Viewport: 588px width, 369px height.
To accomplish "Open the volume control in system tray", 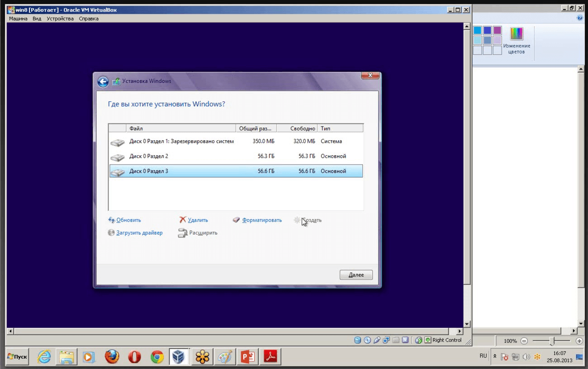I will click(x=526, y=357).
